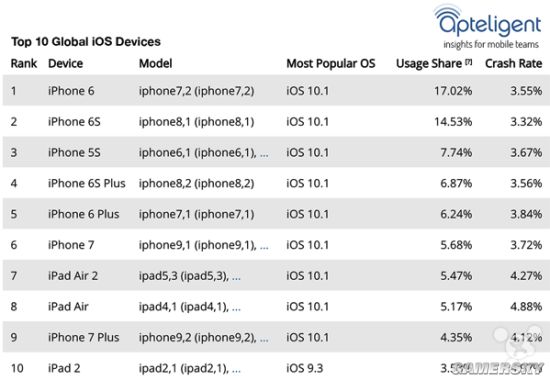Sort by the Model column header
Viewport: 550px width, 380px height.
point(155,64)
